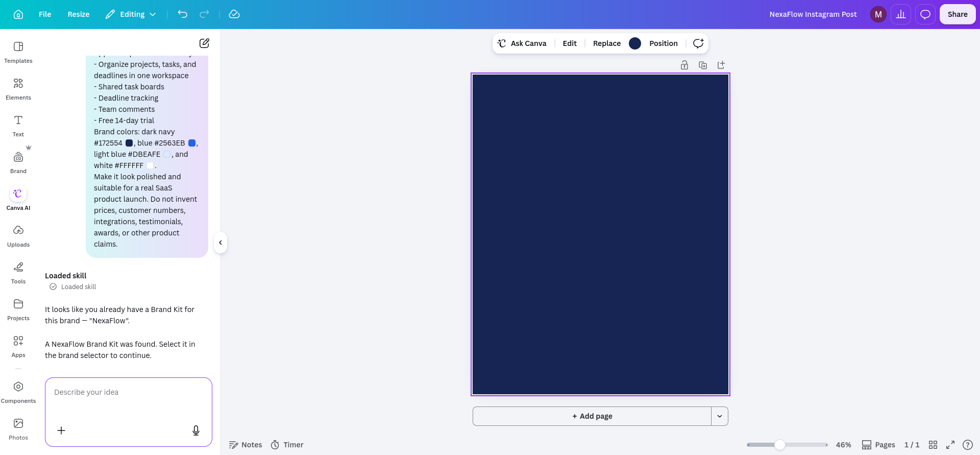Add a comment from the floating toolbar
Screen dimensions: 980x455
[x=698, y=43]
